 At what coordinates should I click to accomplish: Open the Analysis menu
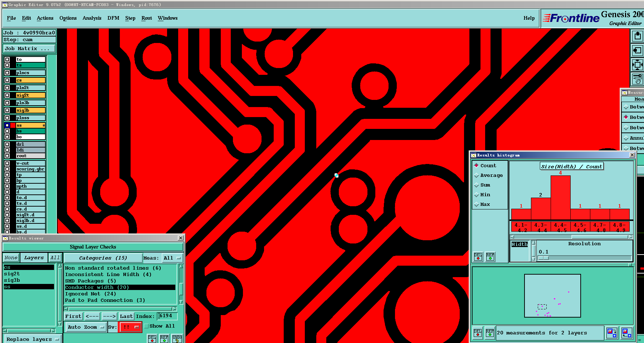[92, 18]
